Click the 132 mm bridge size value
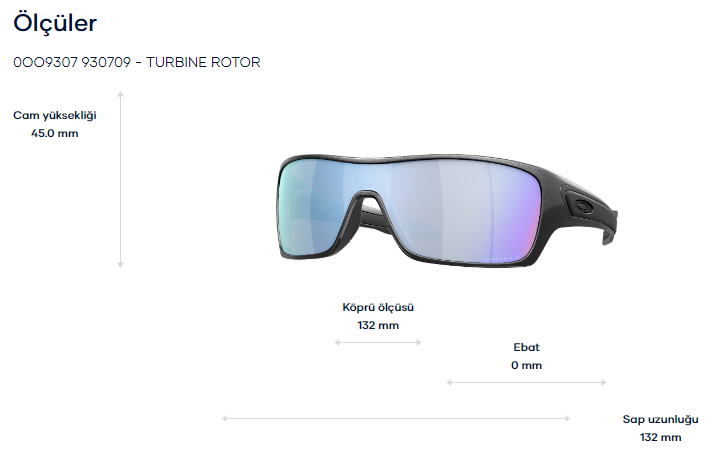Image resolution: width=717 pixels, height=449 pixels. click(x=378, y=326)
